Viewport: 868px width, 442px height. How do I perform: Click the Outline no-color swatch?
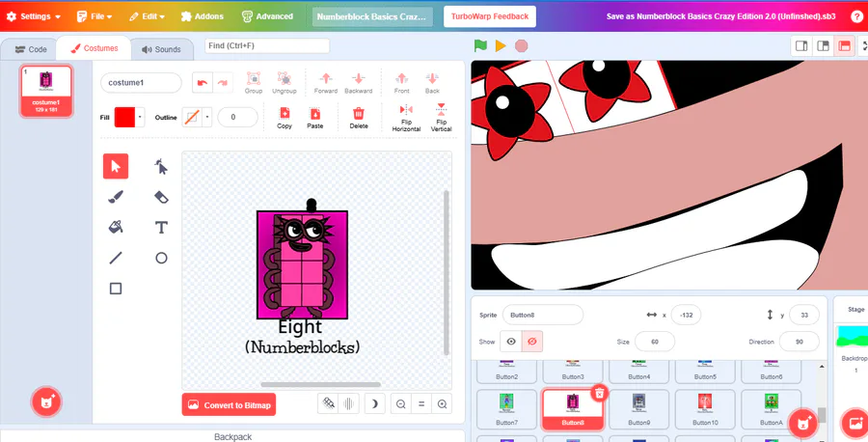[192, 118]
